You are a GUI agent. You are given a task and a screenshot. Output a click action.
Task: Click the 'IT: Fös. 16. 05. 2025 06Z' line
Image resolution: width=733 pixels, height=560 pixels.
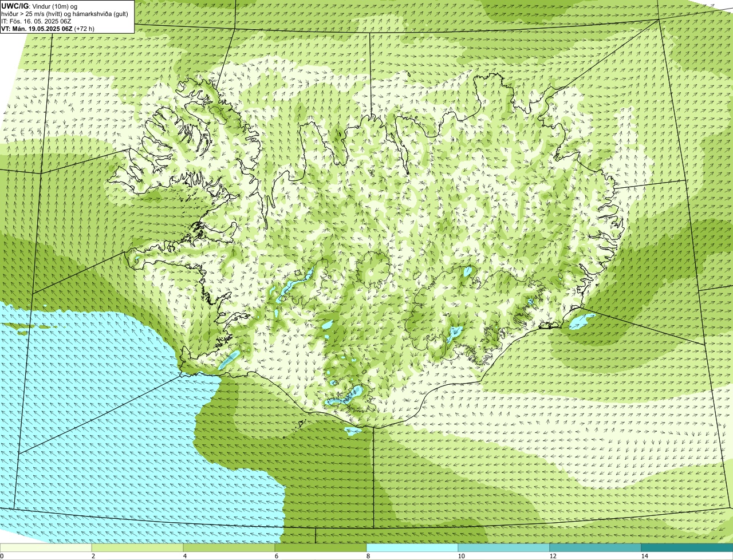click(36, 21)
